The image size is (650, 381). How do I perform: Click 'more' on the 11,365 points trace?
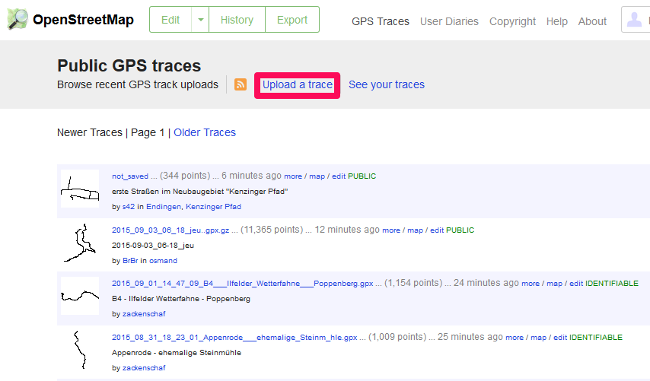[391, 230]
